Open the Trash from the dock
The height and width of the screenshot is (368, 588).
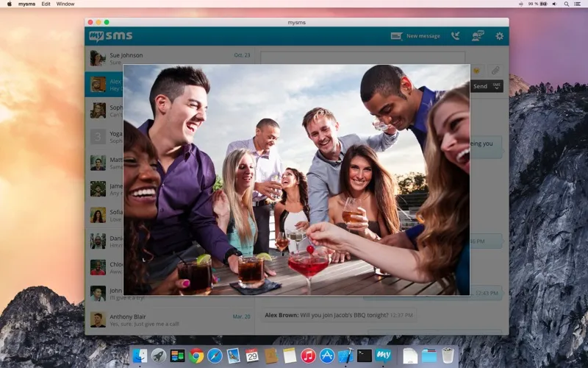[448, 355]
